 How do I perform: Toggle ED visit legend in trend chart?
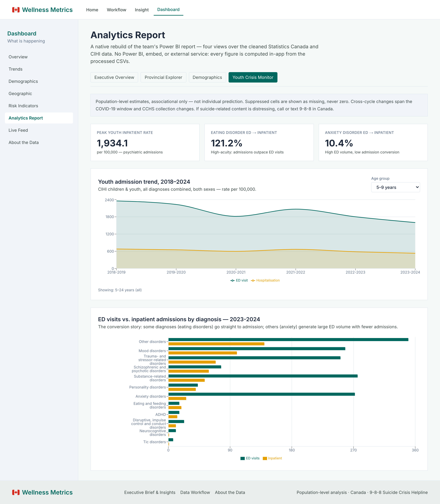tap(239, 280)
